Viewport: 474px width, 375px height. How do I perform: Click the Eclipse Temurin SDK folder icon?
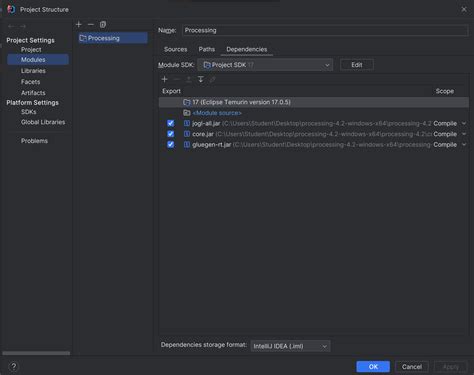[x=187, y=102]
